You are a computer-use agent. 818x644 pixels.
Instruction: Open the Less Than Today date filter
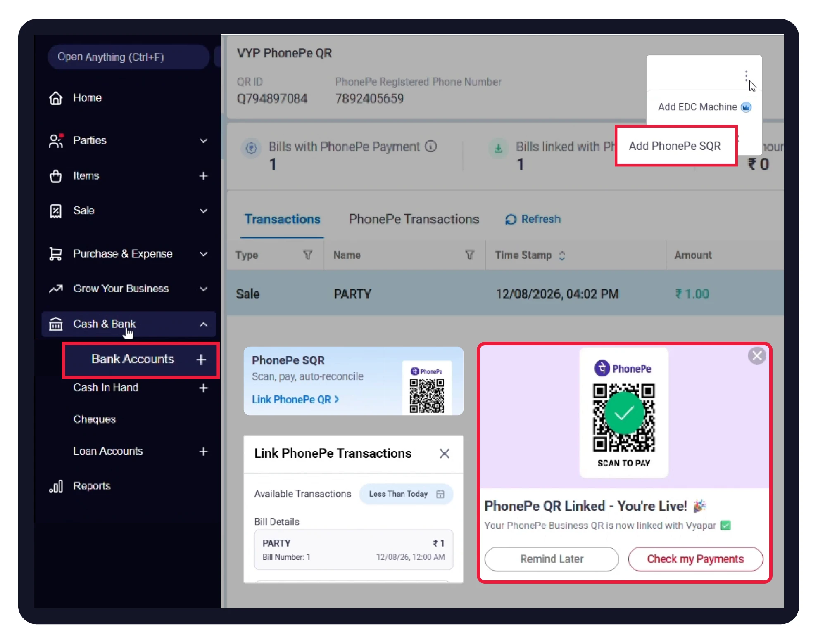point(407,494)
